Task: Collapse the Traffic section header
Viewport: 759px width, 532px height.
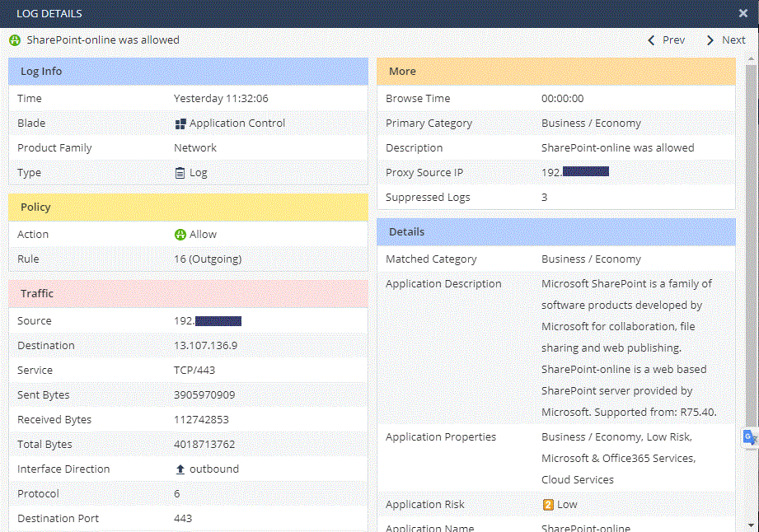Action: click(x=188, y=294)
